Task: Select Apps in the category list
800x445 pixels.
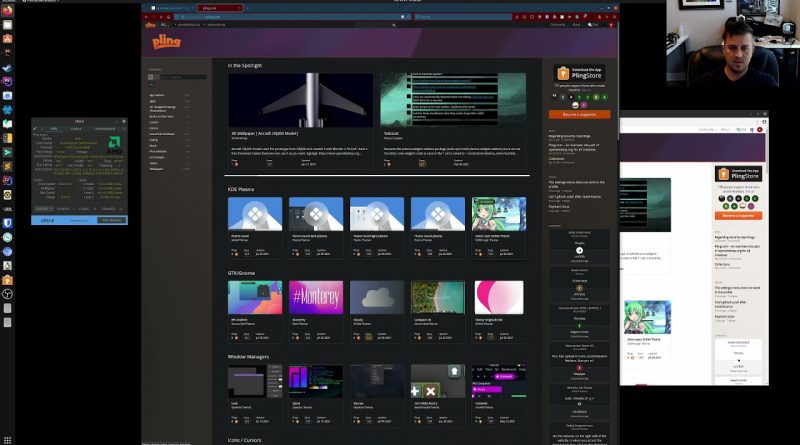Action: [152, 101]
